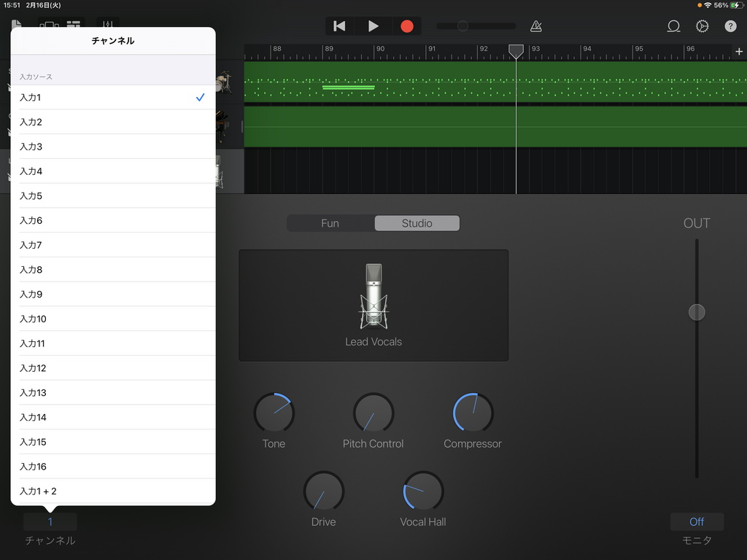Click the Go to Beginning rewind button
The image size is (747, 560).
[x=339, y=26]
